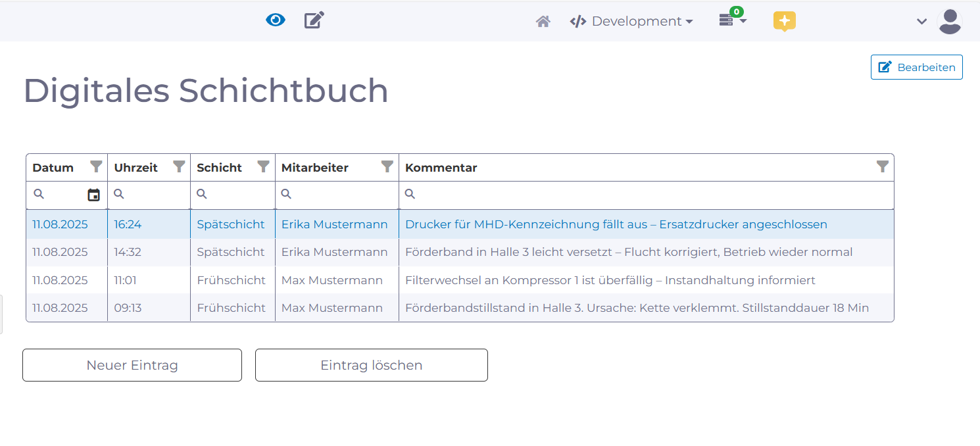The image size is (980, 446).
Task: Open the user profile avatar
Action: tap(950, 22)
